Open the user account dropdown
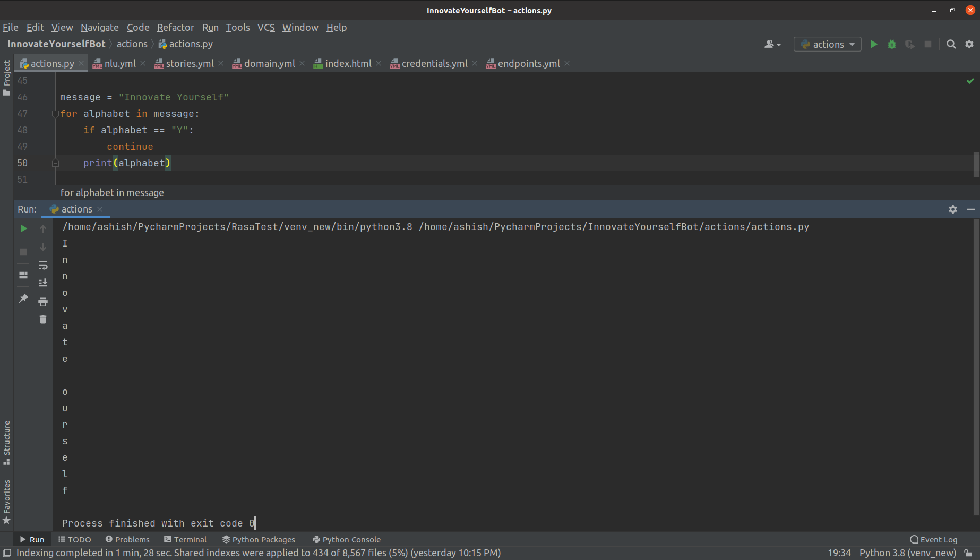The image size is (980, 560). [772, 45]
